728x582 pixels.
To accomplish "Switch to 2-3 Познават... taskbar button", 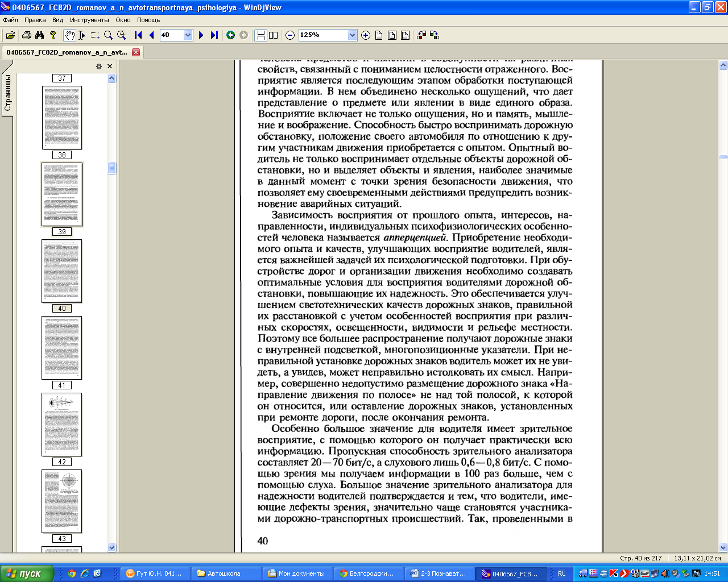I will click(x=439, y=573).
